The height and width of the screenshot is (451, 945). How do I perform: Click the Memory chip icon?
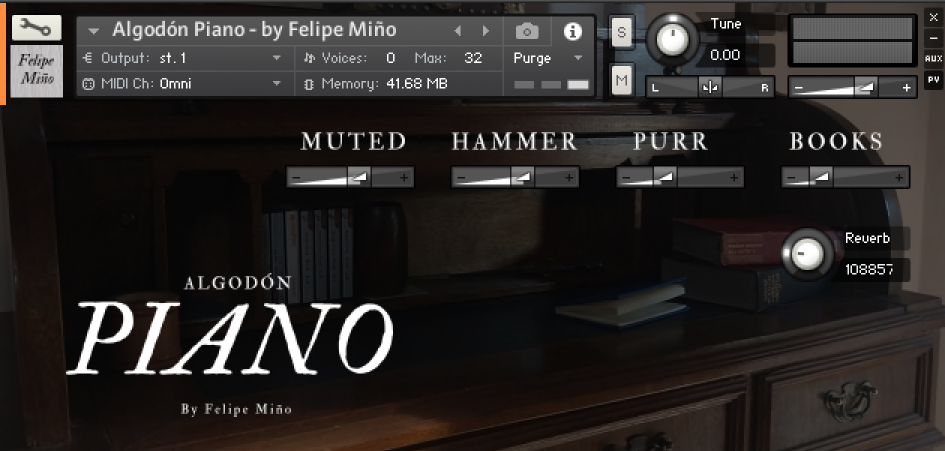click(x=309, y=84)
